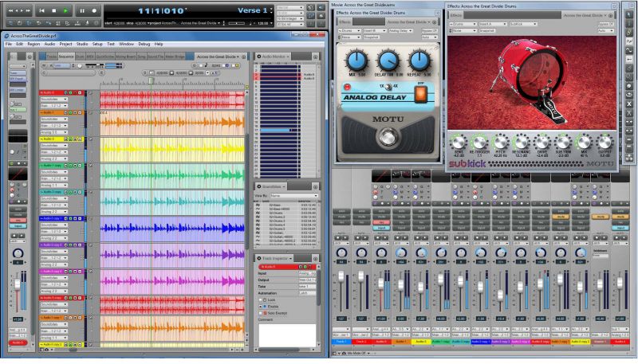Click Snapshot button in SubKick window
The image size is (638, 364).
click(486, 31)
